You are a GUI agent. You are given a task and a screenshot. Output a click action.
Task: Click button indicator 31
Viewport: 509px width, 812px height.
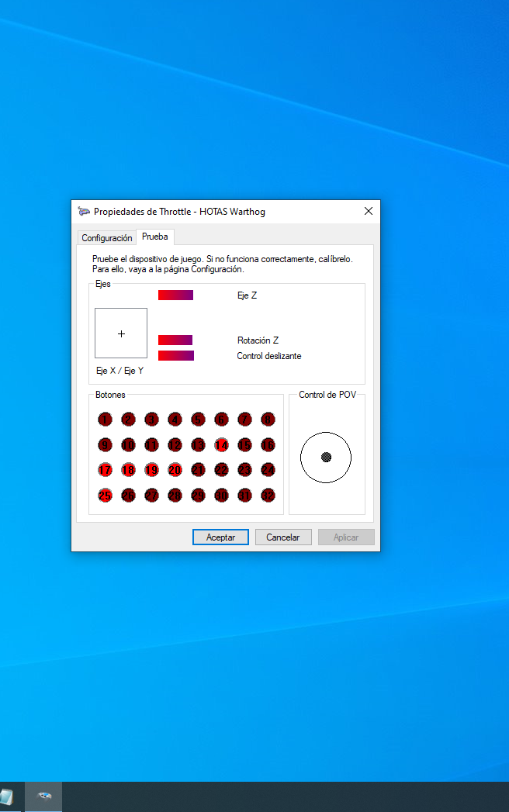point(244,496)
